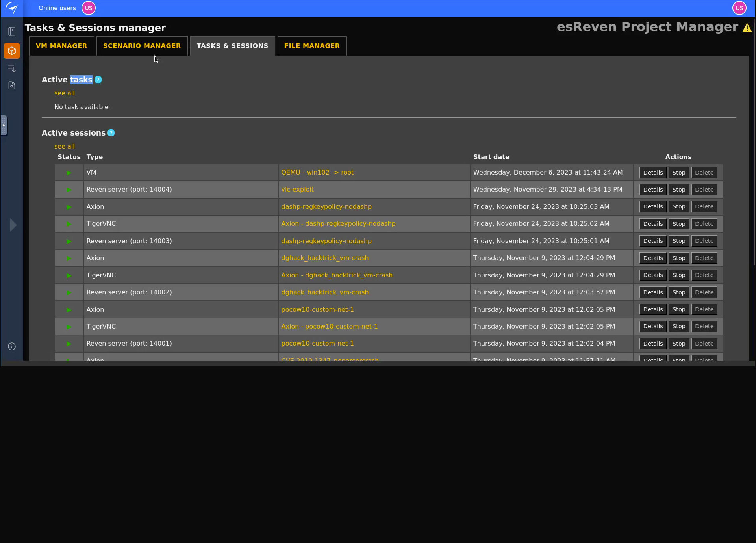756x543 pixels.
Task: Click the info icon at sidebar bottom
Action: coord(11,346)
